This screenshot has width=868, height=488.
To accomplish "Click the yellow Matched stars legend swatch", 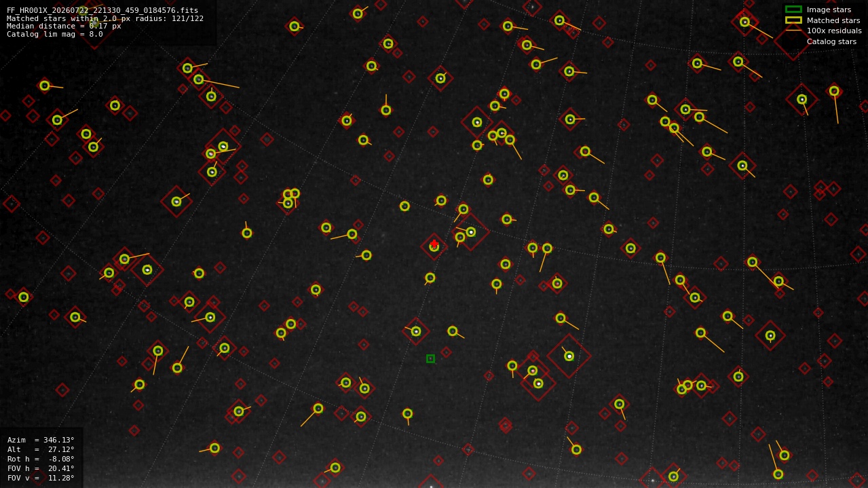I will pyautogui.click(x=793, y=20).
